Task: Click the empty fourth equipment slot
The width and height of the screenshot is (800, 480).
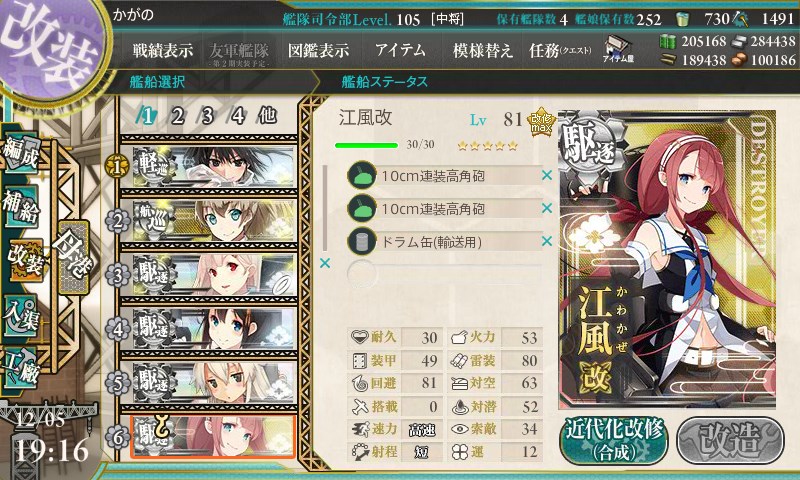Action: click(444, 274)
